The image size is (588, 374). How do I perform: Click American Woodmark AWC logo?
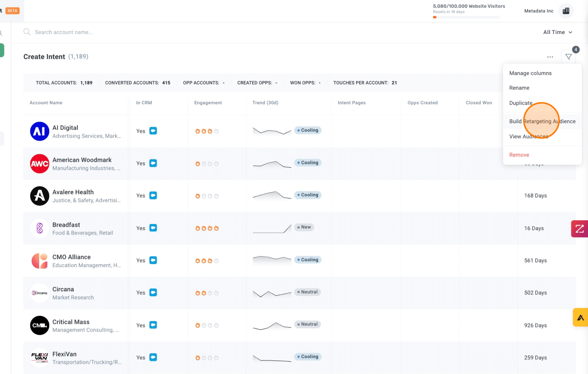pyautogui.click(x=40, y=164)
